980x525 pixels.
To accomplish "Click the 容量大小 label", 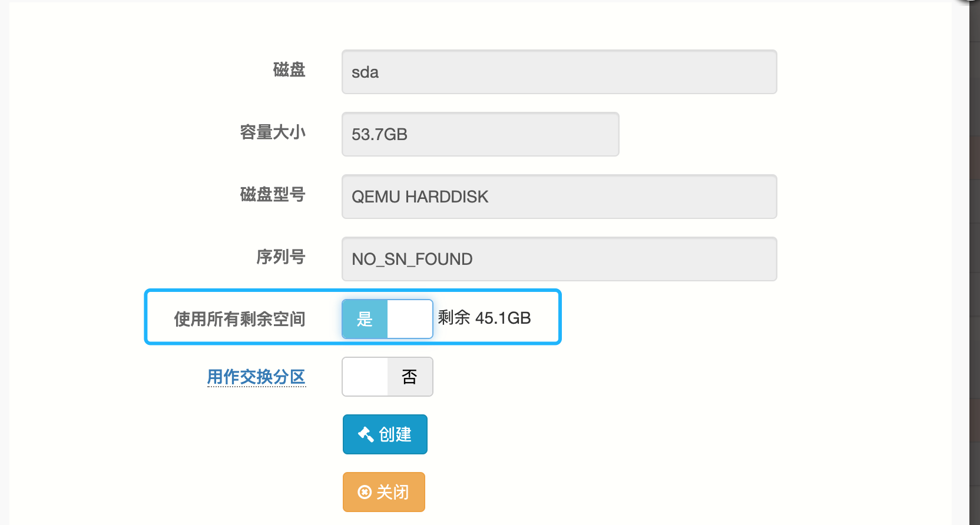I will tap(273, 132).
